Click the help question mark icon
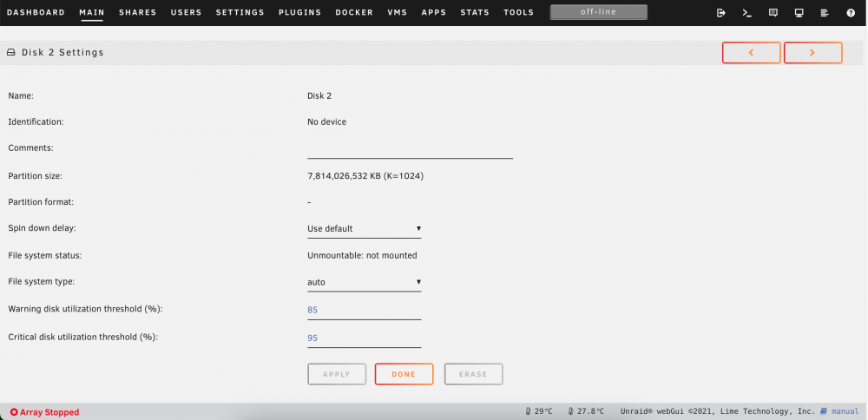This screenshot has width=868, height=420. (851, 13)
